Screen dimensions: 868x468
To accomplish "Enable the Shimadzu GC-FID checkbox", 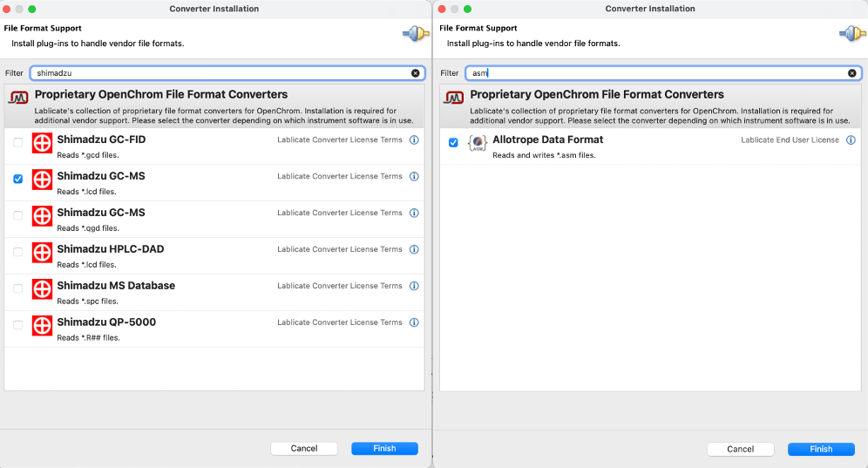I will tap(18, 143).
